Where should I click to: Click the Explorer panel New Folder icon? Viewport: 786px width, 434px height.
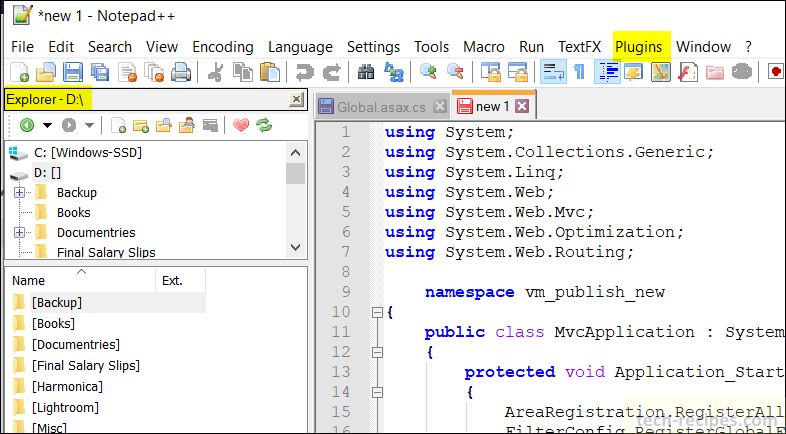(141, 125)
